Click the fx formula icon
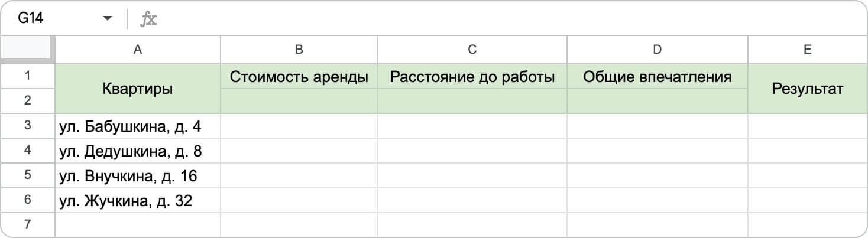Image resolution: width=868 pixels, height=238 pixels. [x=148, y=19]
